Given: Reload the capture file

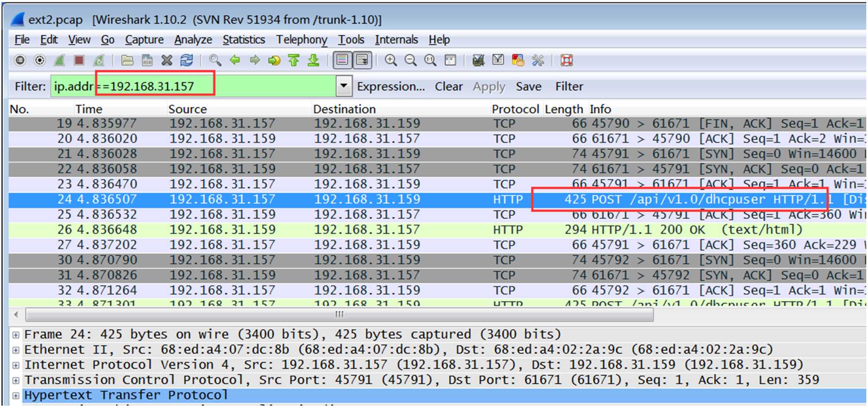Looking at the screenshot, I should pyautogui.click(x=187, y=60).
